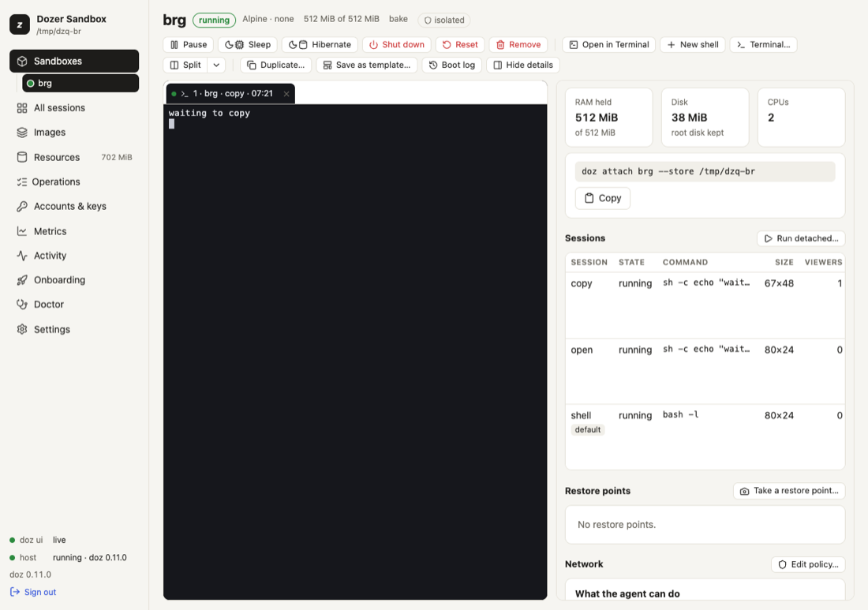Click Open in Terminal button

click(609, 44)
